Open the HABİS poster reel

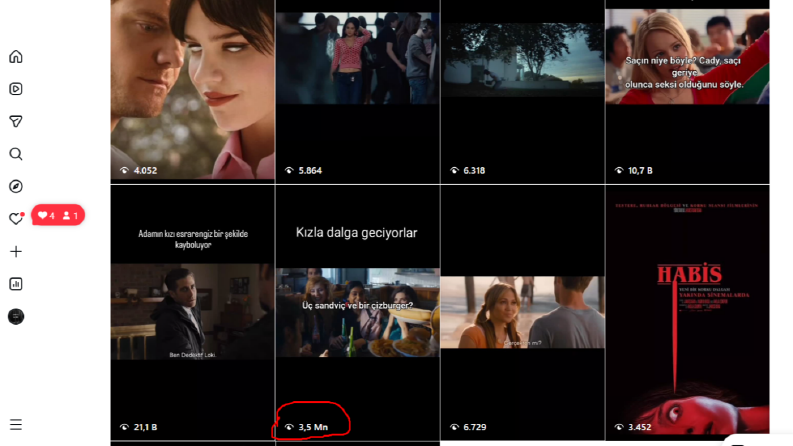pyautogui.click(x=687, y=313)
